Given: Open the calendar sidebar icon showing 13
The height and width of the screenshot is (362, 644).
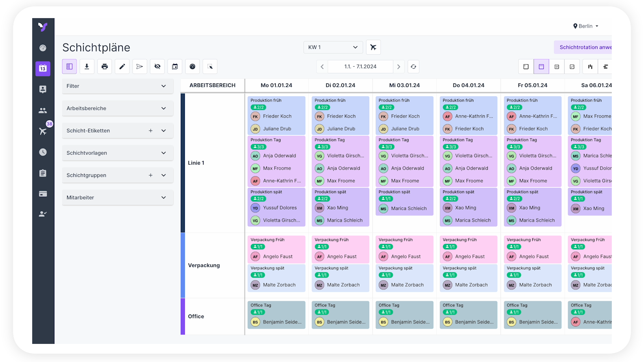Looking at the screenshot, I should pos(43,68).
